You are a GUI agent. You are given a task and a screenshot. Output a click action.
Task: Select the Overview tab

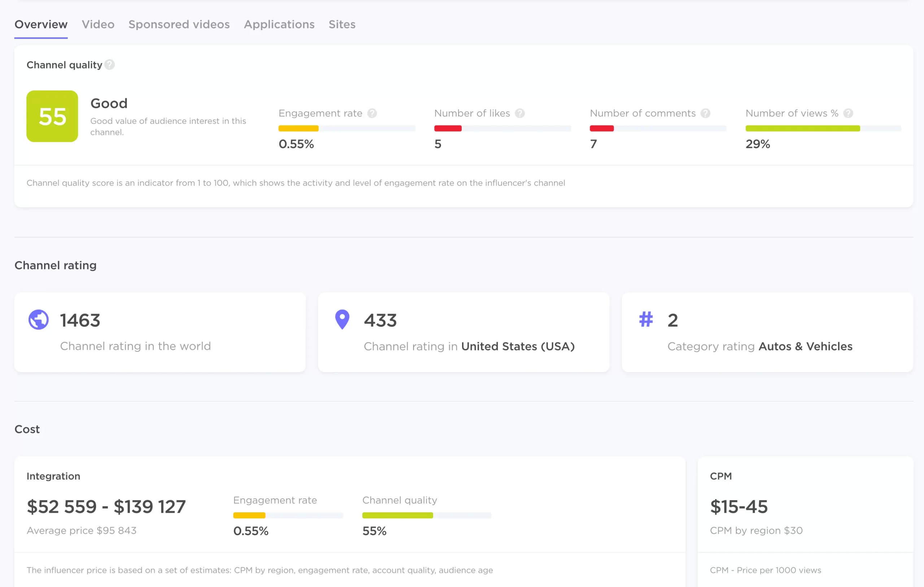41,25
